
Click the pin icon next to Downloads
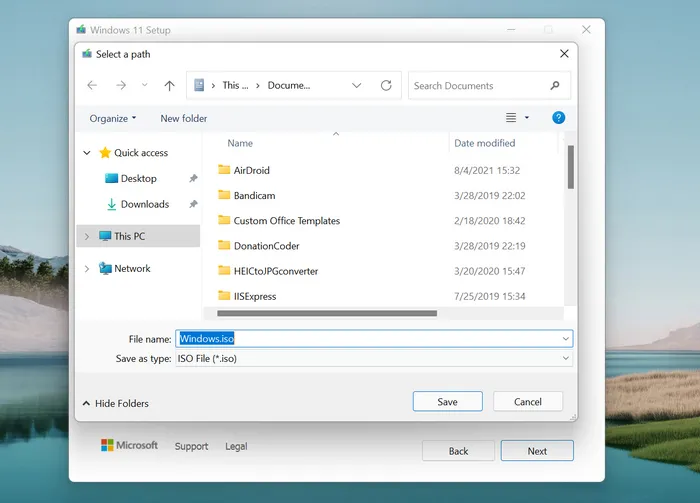tap(193, 204)
